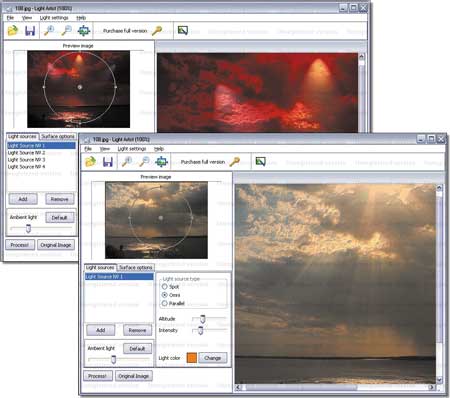Open File menu in front window
The height and width of the screenshot is (398, 450).
click(88, 149)
